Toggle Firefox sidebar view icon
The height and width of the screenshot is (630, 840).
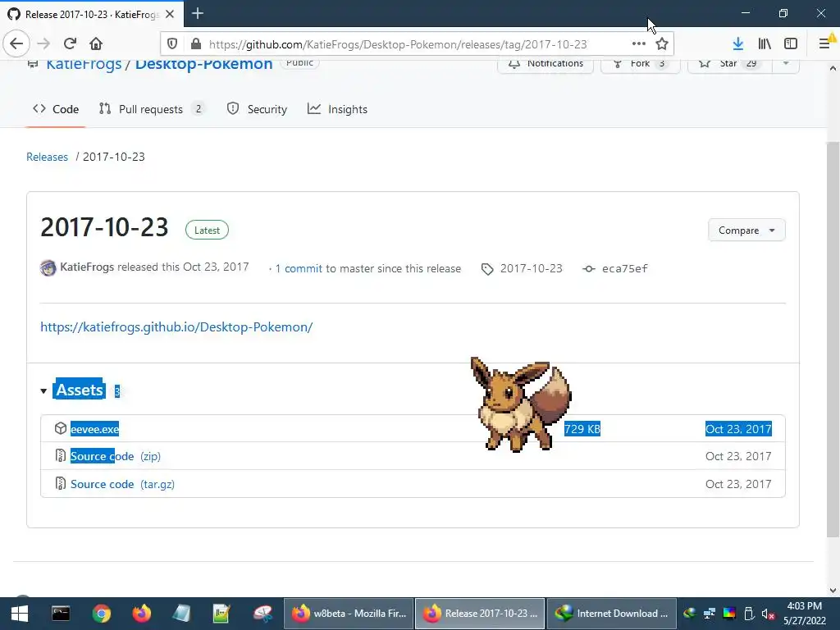tap(791, 44)
